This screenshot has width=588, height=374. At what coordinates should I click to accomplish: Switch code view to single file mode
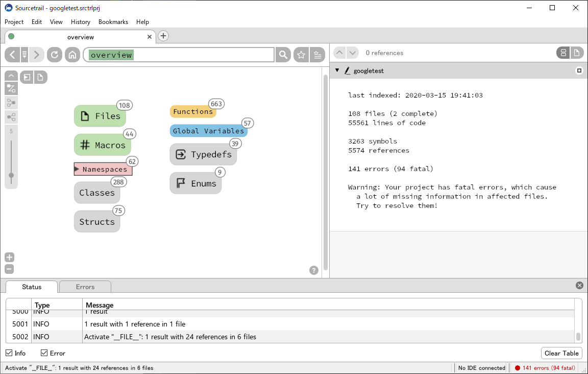pos(577,53)
